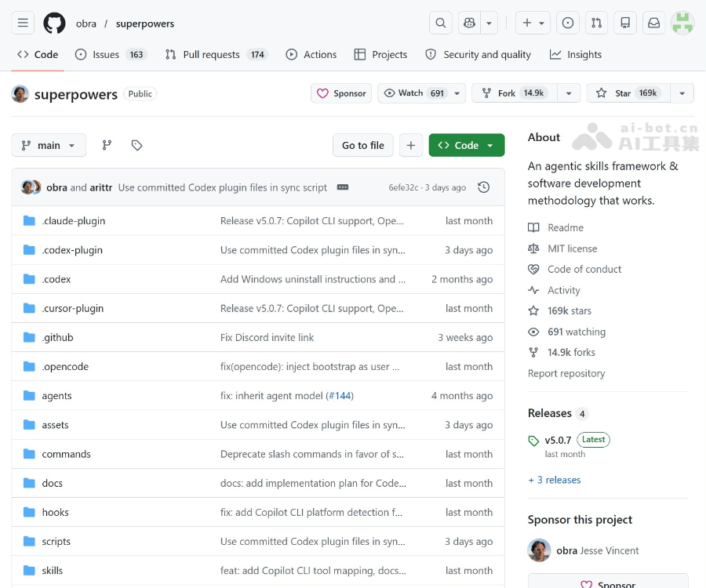The image size is (706, 588).
Task: Open the Security and quality tab
Action: point(479,54)
